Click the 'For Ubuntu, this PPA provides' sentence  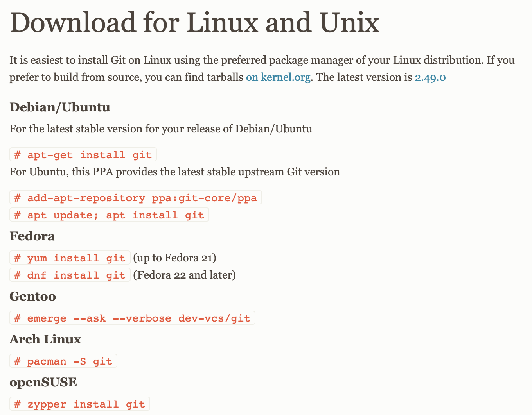coord(174,172)
